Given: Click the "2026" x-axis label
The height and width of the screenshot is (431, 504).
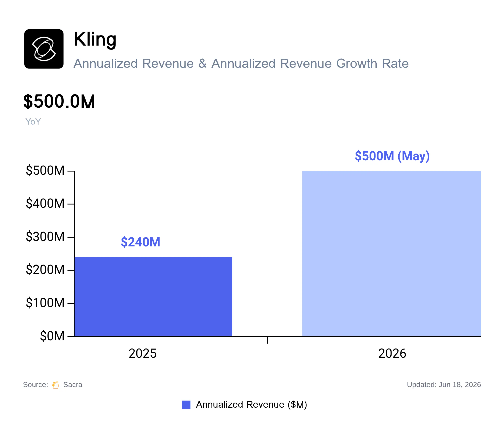Looking at the screenshot, I should [392, 353].
